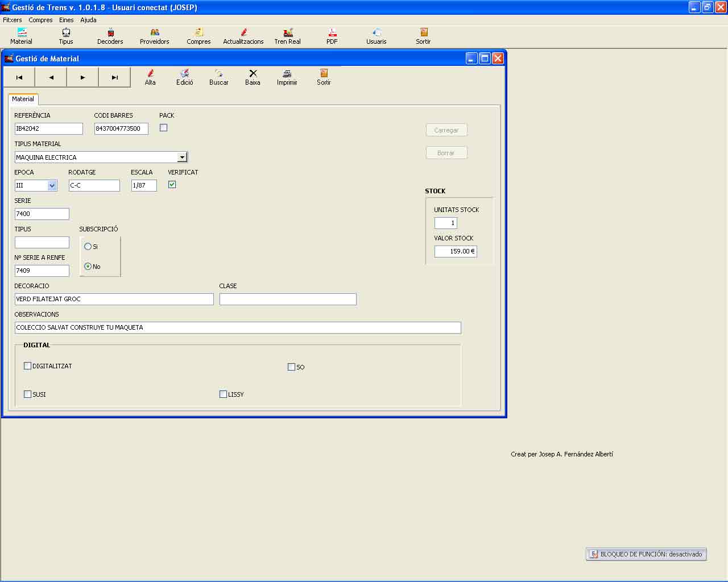The width and height of the screenshot is (728, 582).
Task: Open the Usuaris toolbar icon
Action: 377,32
